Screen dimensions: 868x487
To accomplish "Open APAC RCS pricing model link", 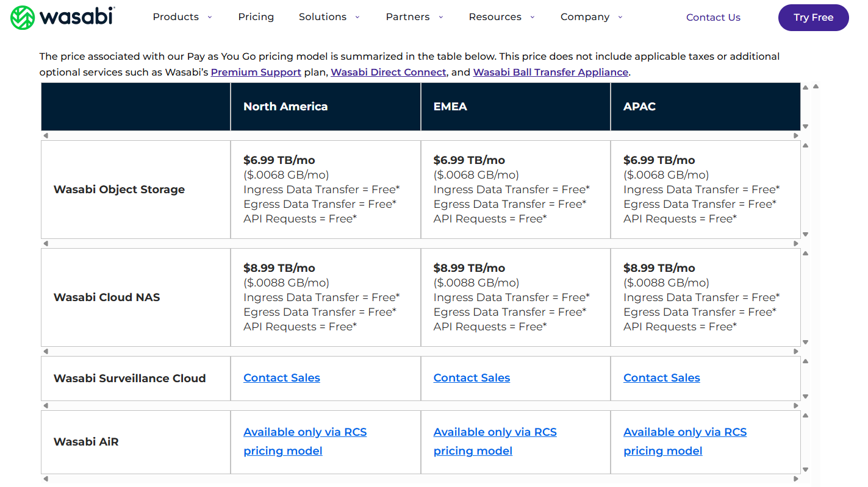I will (685, 441).
